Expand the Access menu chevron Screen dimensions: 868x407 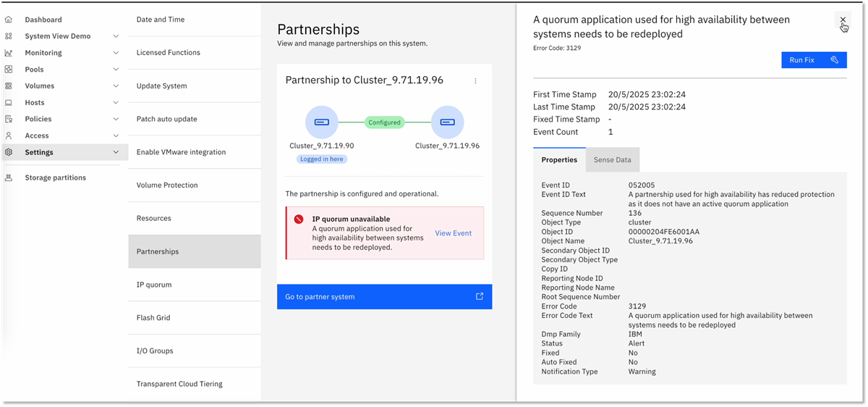pyautogui.click(x=116, y=135)
